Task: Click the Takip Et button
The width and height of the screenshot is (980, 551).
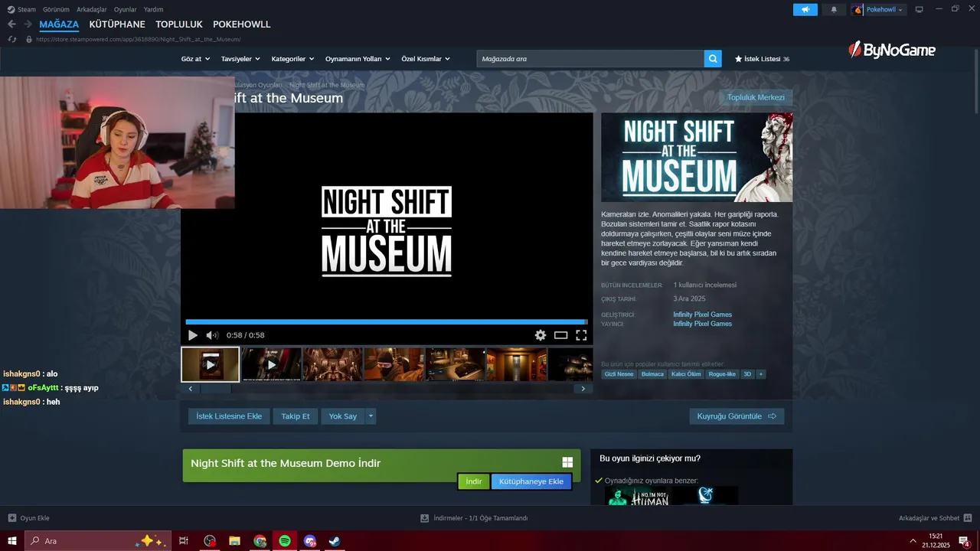Action: [x=296, y=416]
